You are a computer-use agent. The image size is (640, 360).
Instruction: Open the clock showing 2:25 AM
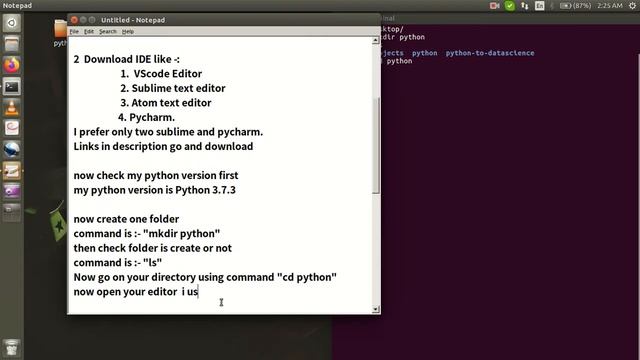pyautogui.click(x=609, y=6)
